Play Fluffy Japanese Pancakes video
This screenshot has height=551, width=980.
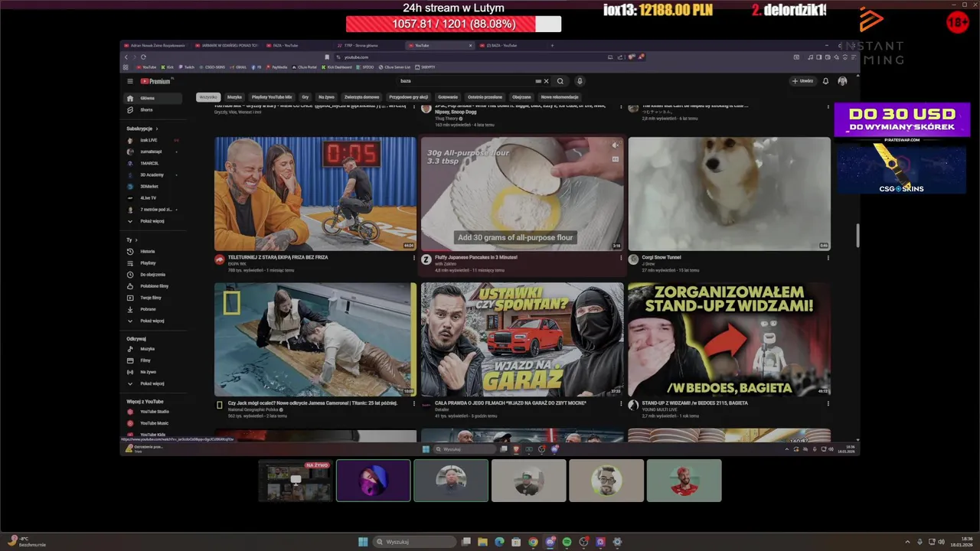tap(522, 194)
